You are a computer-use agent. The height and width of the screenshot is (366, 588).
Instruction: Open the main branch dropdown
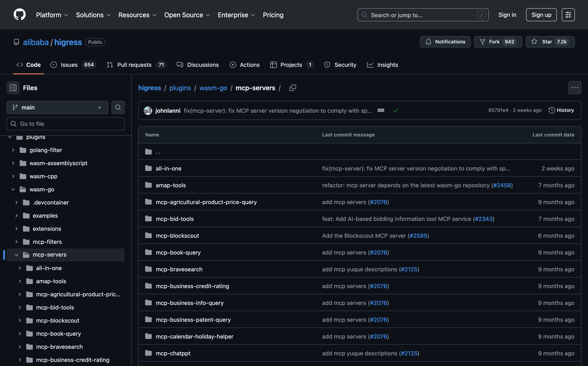57,107
